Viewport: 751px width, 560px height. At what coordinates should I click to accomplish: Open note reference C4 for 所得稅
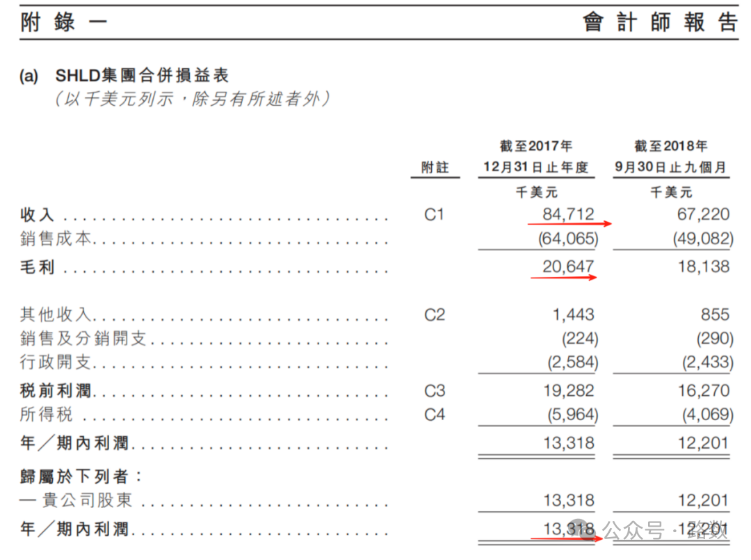point(434,415)
